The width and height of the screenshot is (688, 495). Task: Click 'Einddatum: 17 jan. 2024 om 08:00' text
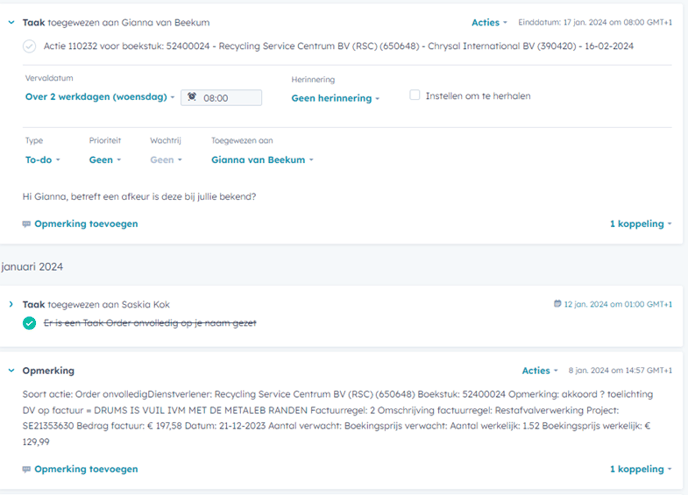[595, 22]
